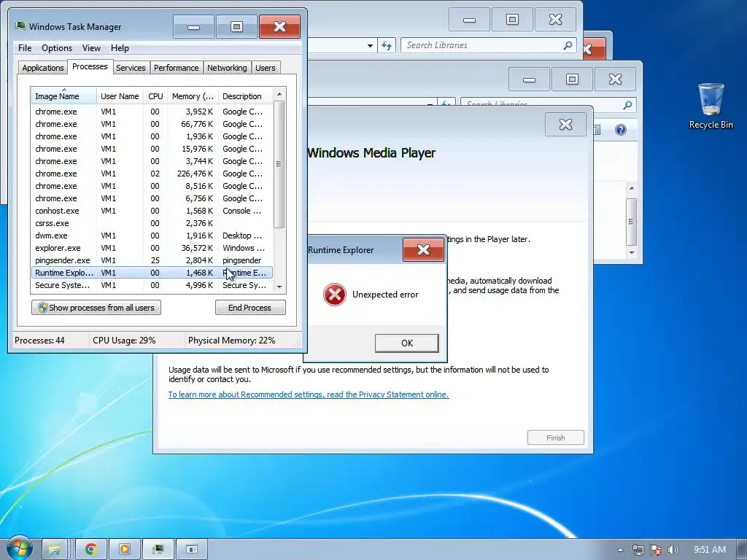Switch to the Performance tab
This screenshot has height=560, width=747.
[x=176, y=68]
